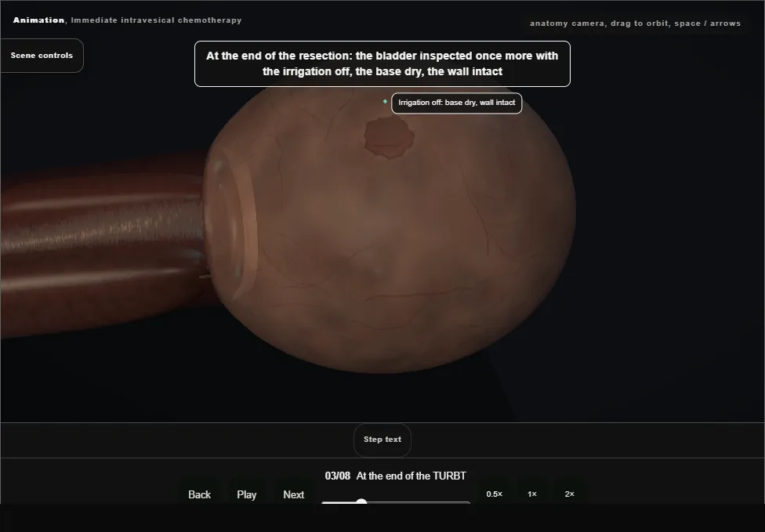Click the 'Irrigation off: base dry, wall intact' label
Image resolution: width=765 pixels, height=532 pixels.
pos(457,103)
